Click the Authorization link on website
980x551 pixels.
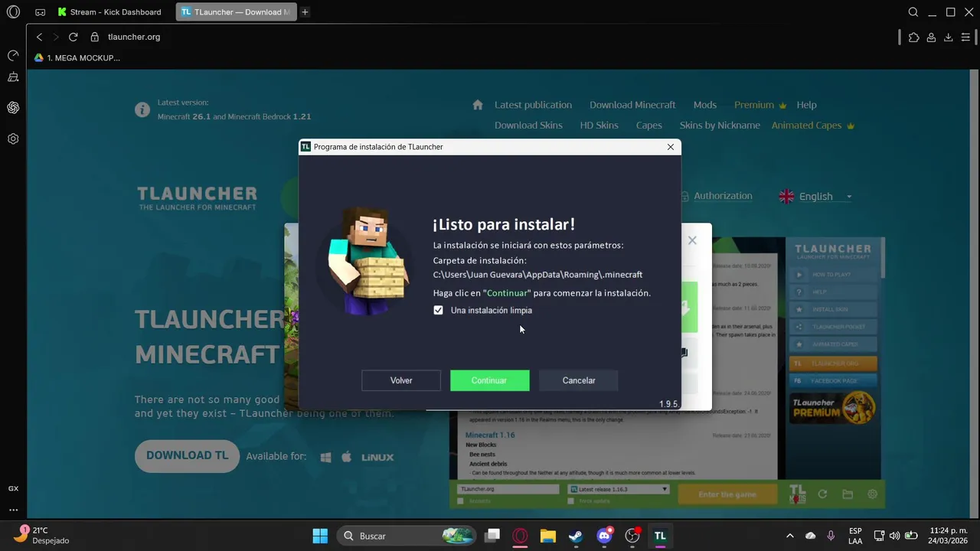(723, 196)
